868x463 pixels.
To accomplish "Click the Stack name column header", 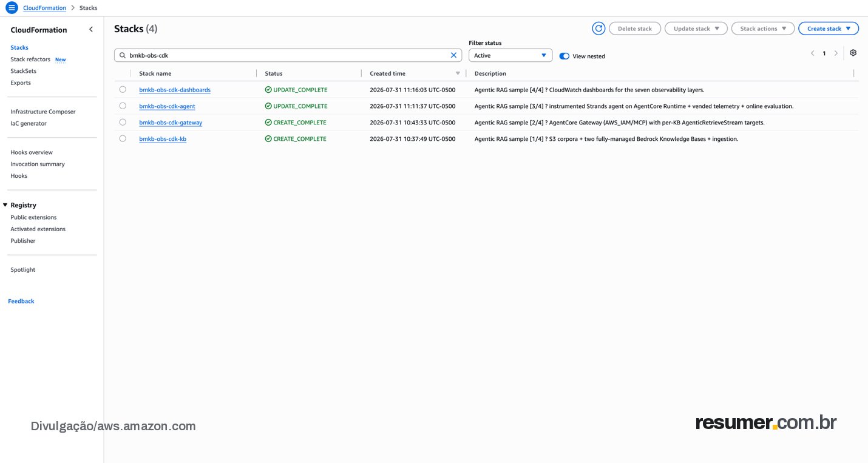I will [x=155, y=73].
